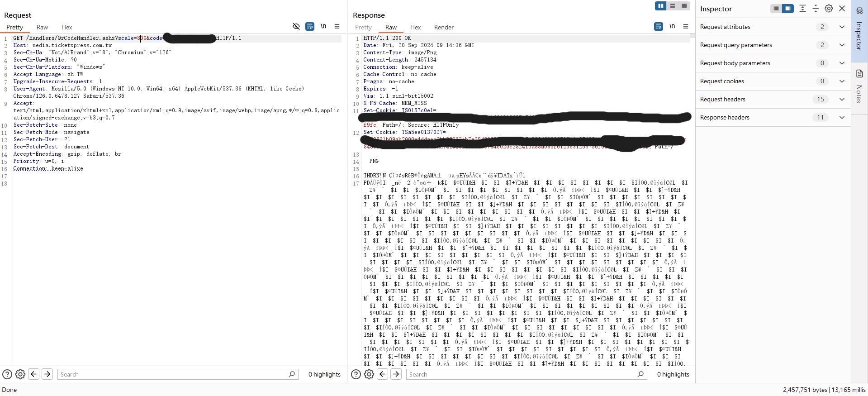Click Request query parameters count badge 2
The width and height of the screenshot is (868, 396).
(x=822, y=45)
